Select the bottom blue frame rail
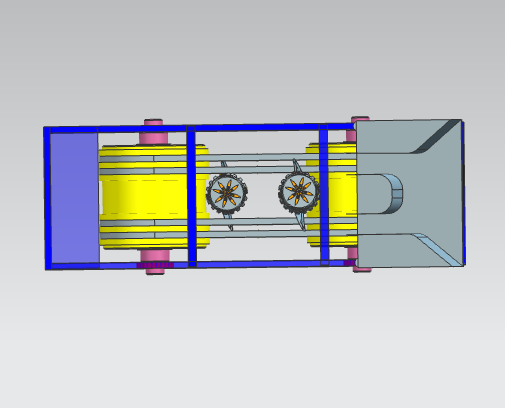This screenshot has height=408, width=505. [x=200, y=265]
